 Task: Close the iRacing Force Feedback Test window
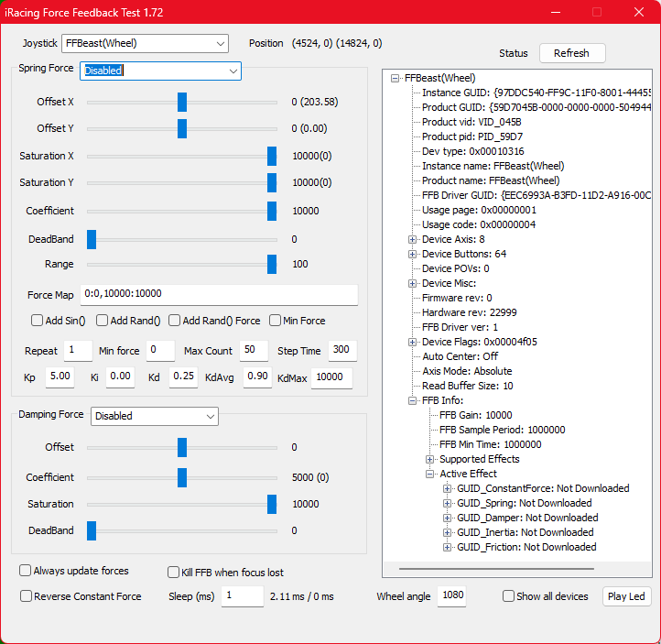[x=639, y=12]
